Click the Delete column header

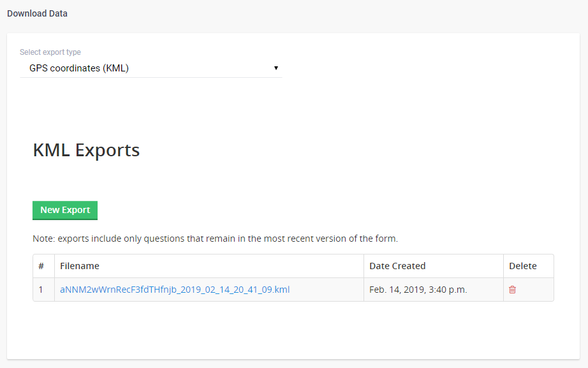pos(523,266)
